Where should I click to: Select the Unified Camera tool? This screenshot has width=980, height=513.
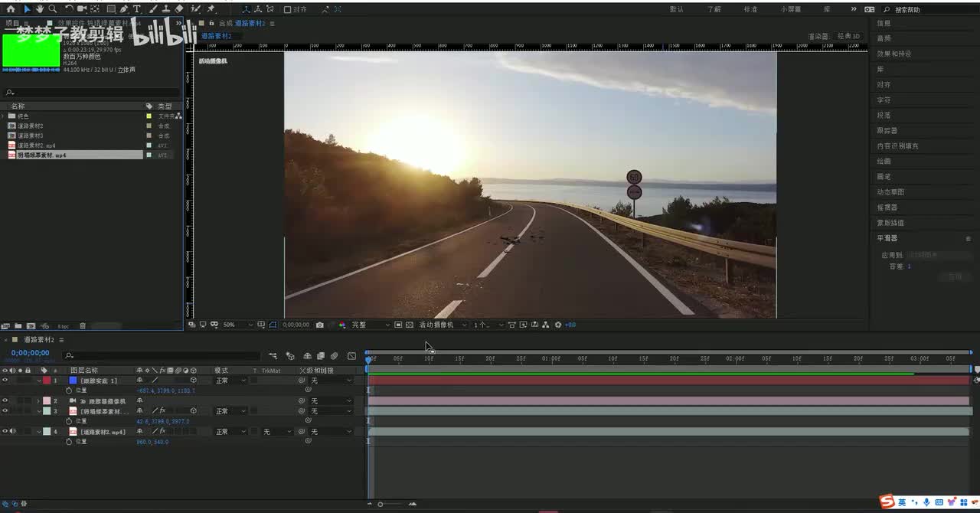pos(83,9)
